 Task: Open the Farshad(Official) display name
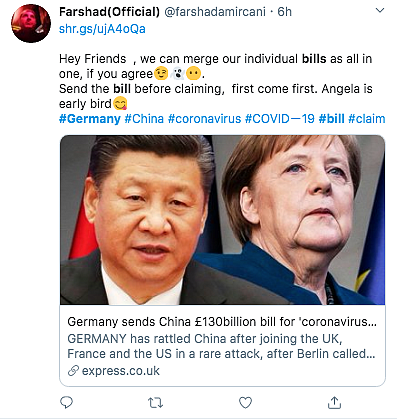(x=109, y=12)
